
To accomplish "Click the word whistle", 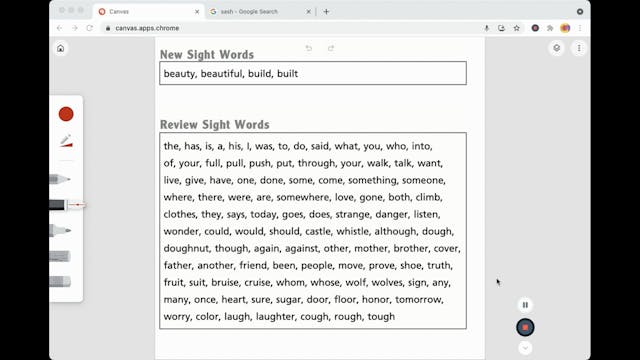I will click(x=352, y=231).
